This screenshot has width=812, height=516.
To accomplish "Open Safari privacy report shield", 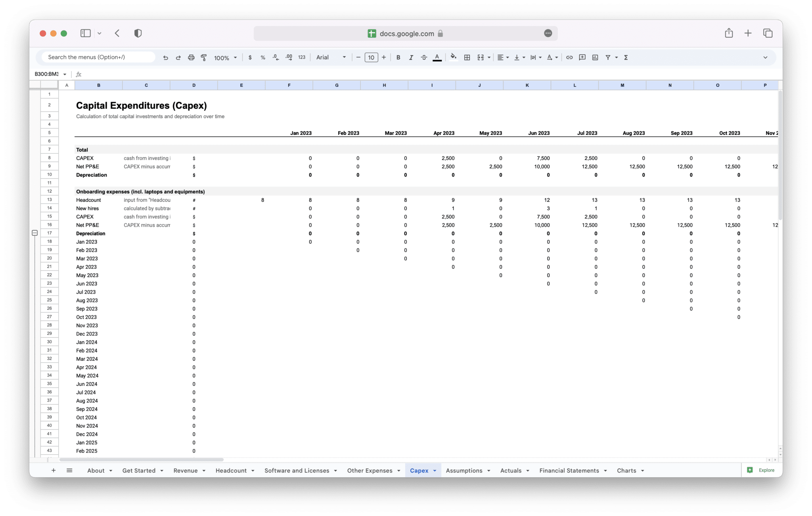I will [x=138, y=33].
